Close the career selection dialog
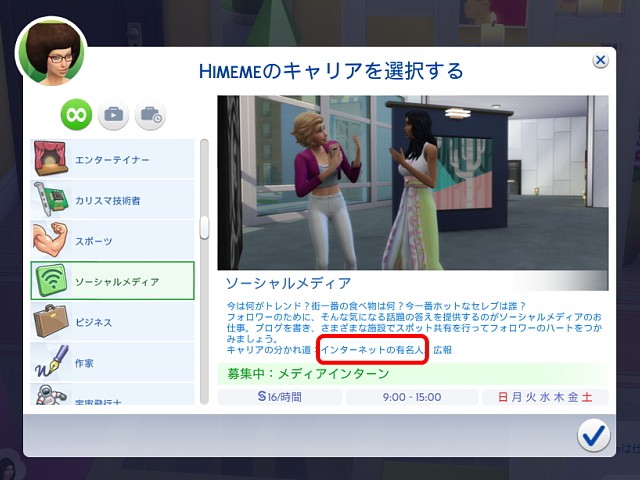Viewport: 640px width, 480px height. [x=600, y=60]
